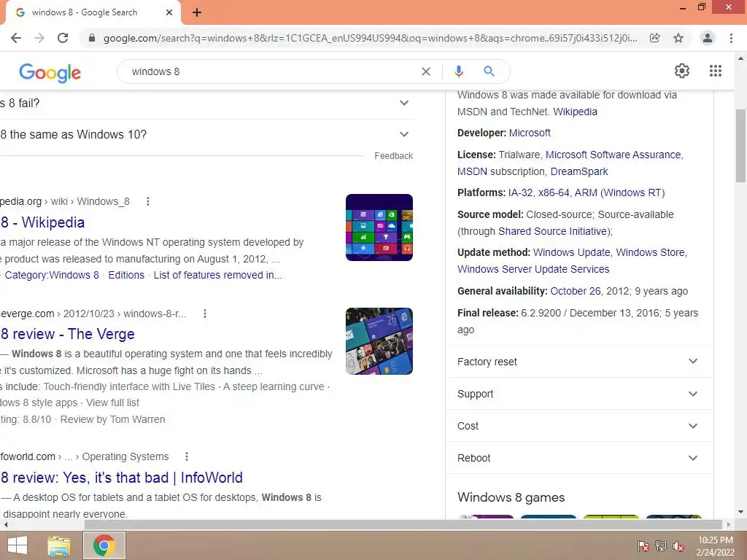
Task: Open the '8 - Wikipedia' result title
Action: (x=43, y=222)
